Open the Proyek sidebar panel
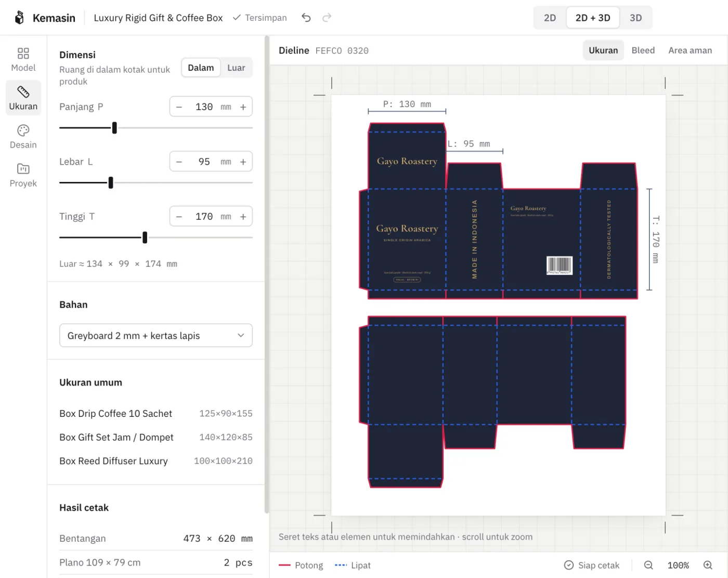This screenshot has width=728, height=578. coord(23,175)
